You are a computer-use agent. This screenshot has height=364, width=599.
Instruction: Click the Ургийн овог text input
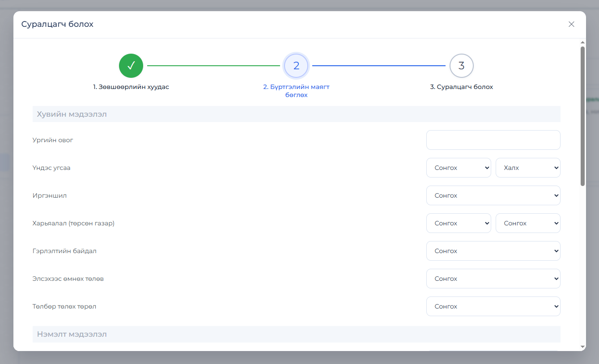pos(493,140)
